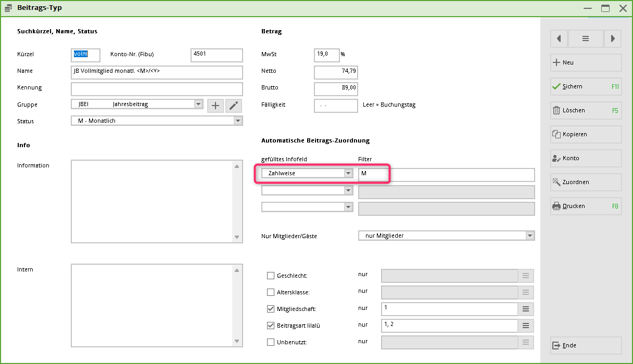Click the Ende button
Screen dimensions: 633x364
pyautogui.click(x=586, y=345)
